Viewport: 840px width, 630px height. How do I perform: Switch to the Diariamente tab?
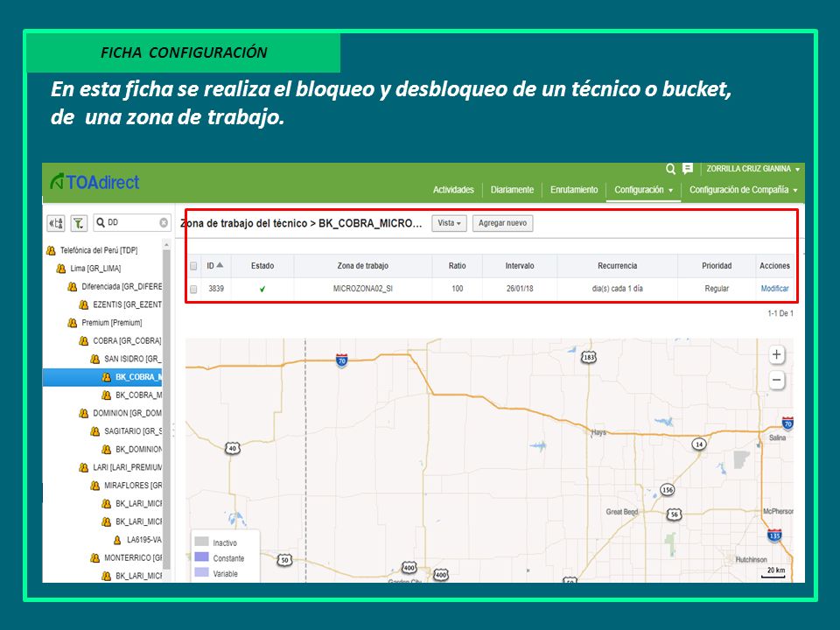[x=512, y=190]
